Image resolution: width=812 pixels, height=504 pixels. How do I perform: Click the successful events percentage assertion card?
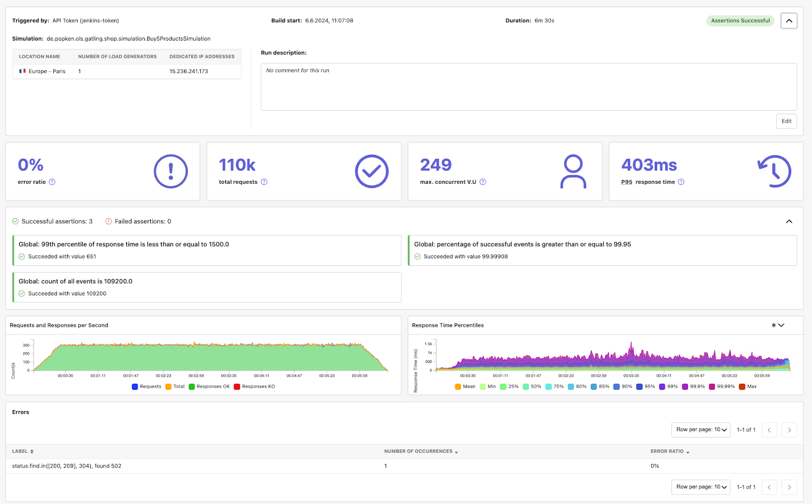click(x=602, y=250)
